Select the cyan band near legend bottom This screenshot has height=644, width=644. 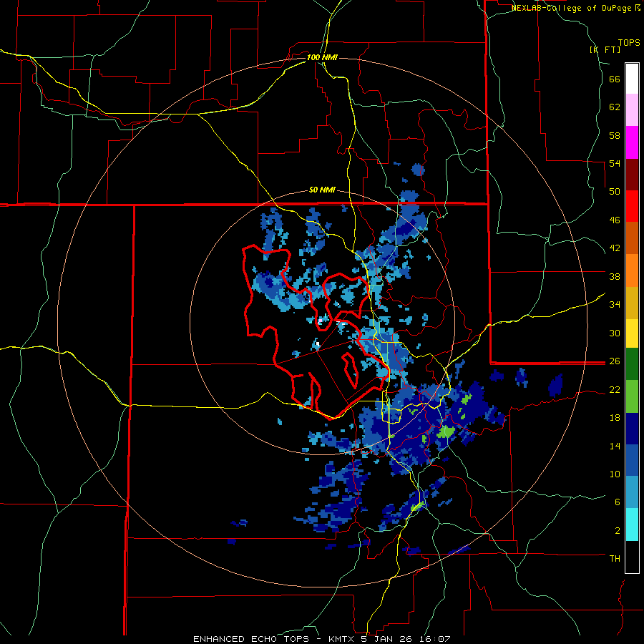[x=632, y=525]
